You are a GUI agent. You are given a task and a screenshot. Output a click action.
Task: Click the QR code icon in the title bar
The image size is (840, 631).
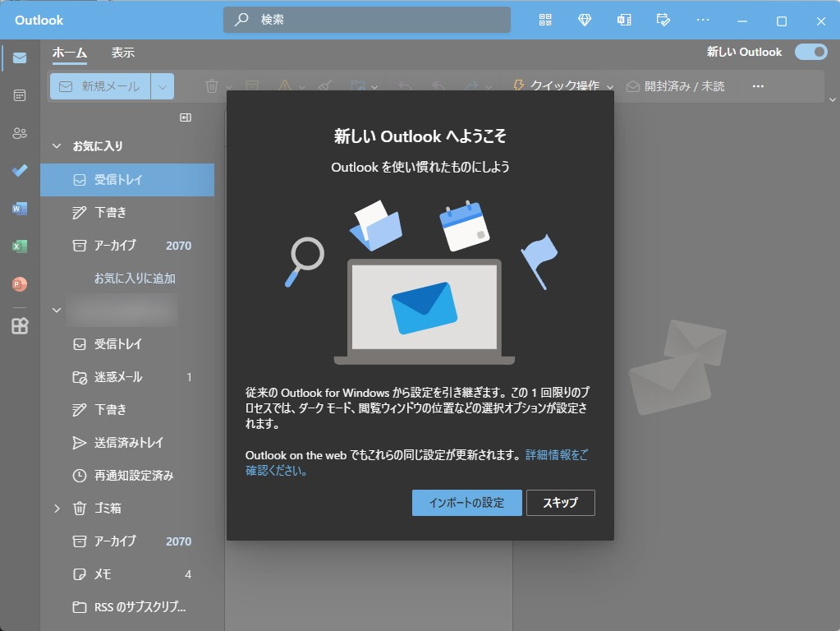pyautogui.click(x=543, y=20)
